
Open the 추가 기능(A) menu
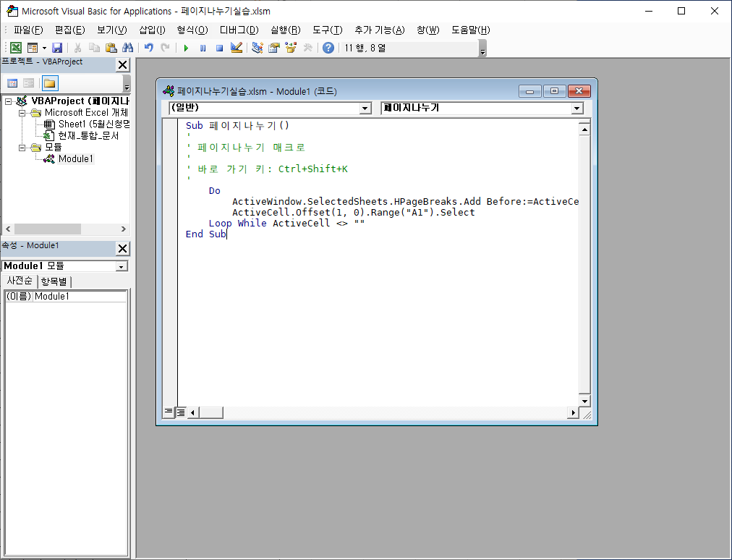pyautogui.click(x=380, y=30)
